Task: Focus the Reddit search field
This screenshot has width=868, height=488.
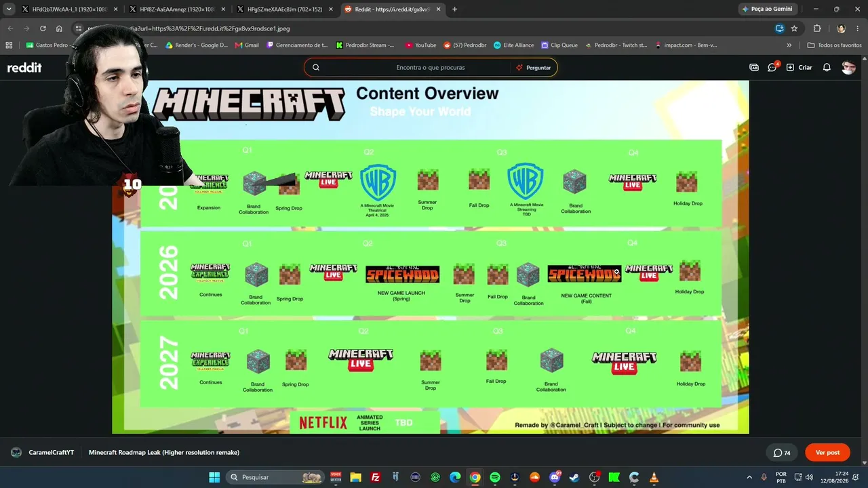Action: coord(431,68)
